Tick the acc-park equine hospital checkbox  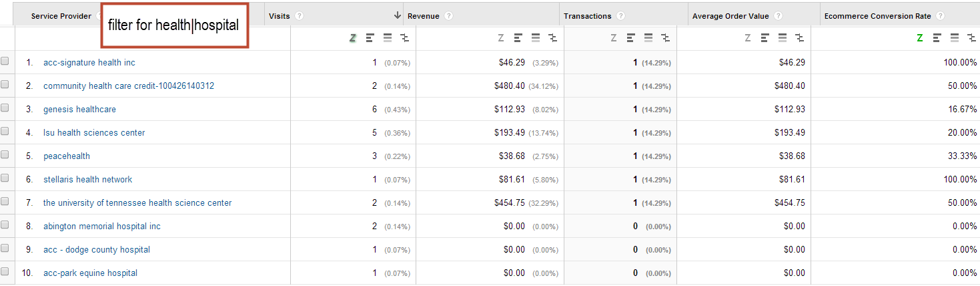click(5, 272)
